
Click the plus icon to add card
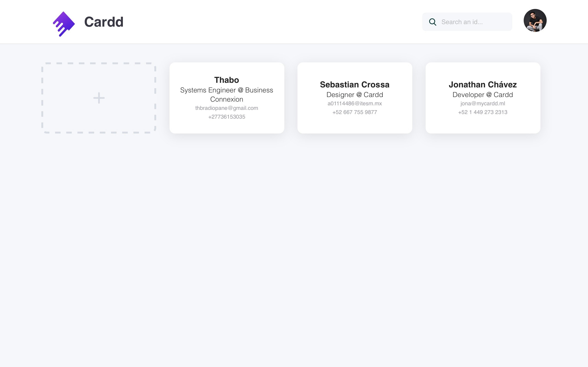click(x=99, y=98)
